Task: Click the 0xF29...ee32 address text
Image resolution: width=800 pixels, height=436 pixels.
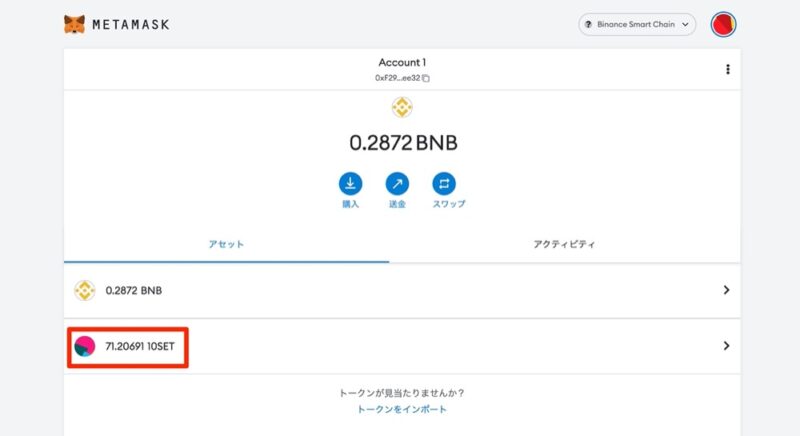Action: pos(397,78)
